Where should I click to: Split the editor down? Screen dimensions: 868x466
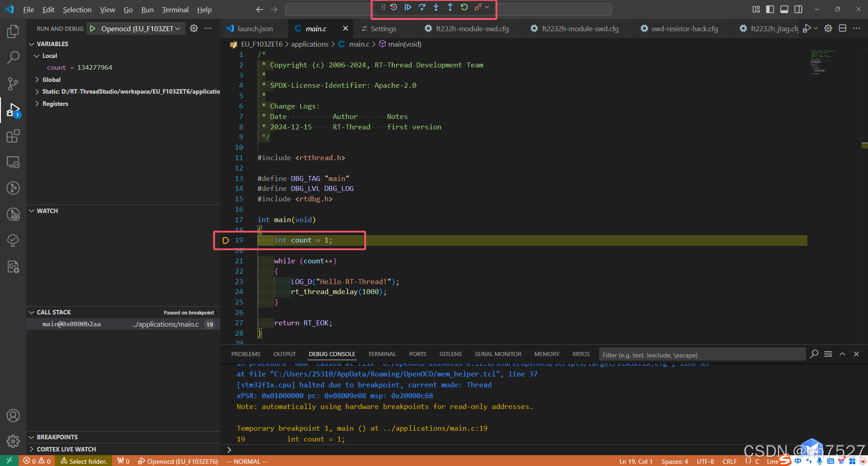(842, 28)
